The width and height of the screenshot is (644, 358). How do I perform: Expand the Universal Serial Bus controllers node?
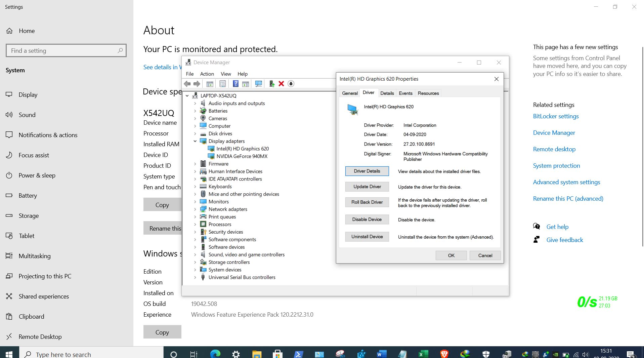coord(195,277)
